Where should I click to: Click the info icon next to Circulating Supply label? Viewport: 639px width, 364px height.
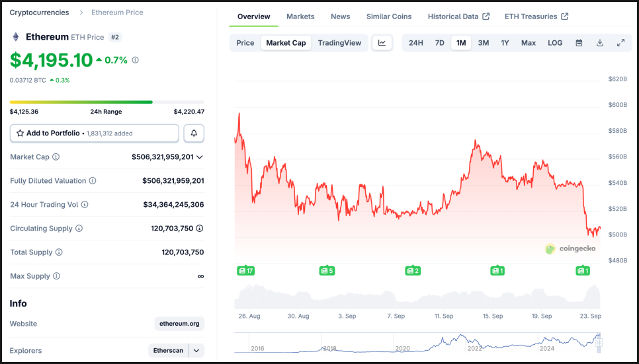pyautogui.click(x=79, y=229)
